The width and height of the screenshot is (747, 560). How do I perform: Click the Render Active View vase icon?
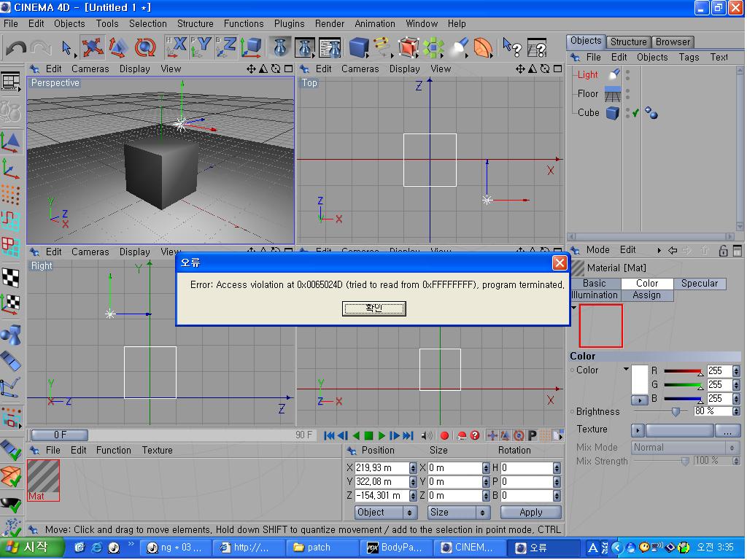click(x=280, y=47)
